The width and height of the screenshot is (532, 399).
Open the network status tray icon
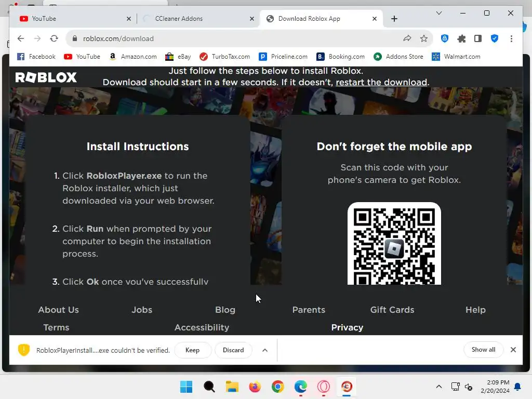[x=455, y=387]
